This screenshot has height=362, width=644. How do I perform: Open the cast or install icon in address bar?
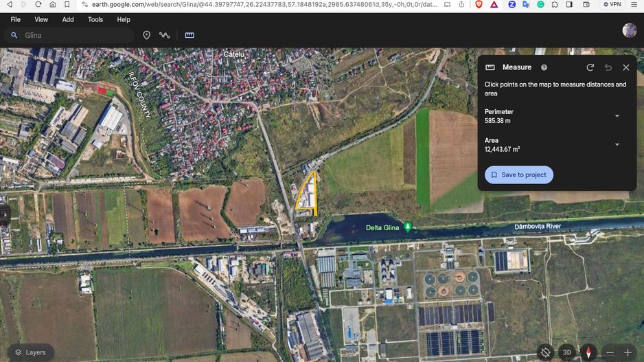point(447,5)
